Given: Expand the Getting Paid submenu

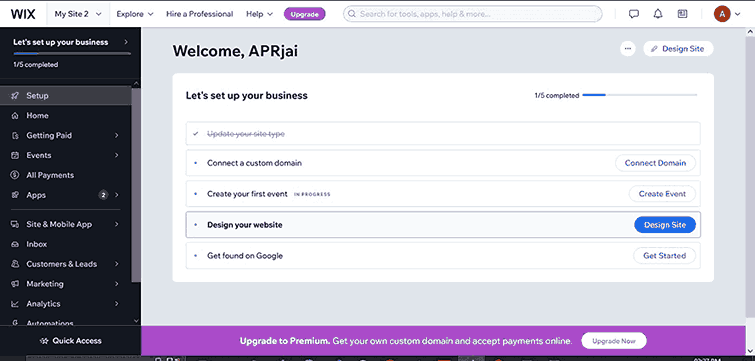Looking at the screenshot, I should point(117,136).
